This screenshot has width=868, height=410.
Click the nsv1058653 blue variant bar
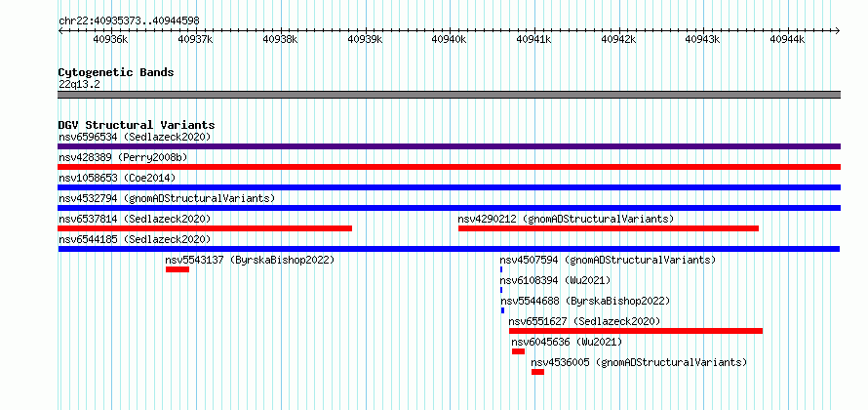449,187
